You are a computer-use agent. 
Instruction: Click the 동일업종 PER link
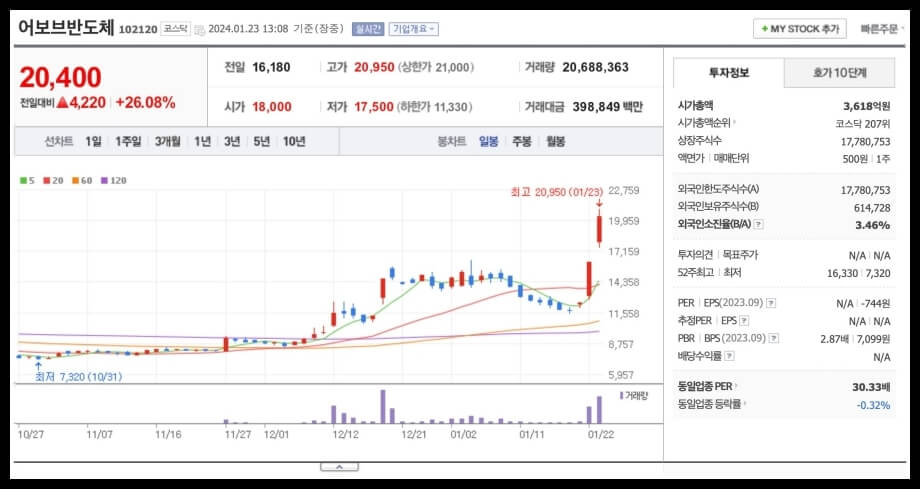pos(705,386)
